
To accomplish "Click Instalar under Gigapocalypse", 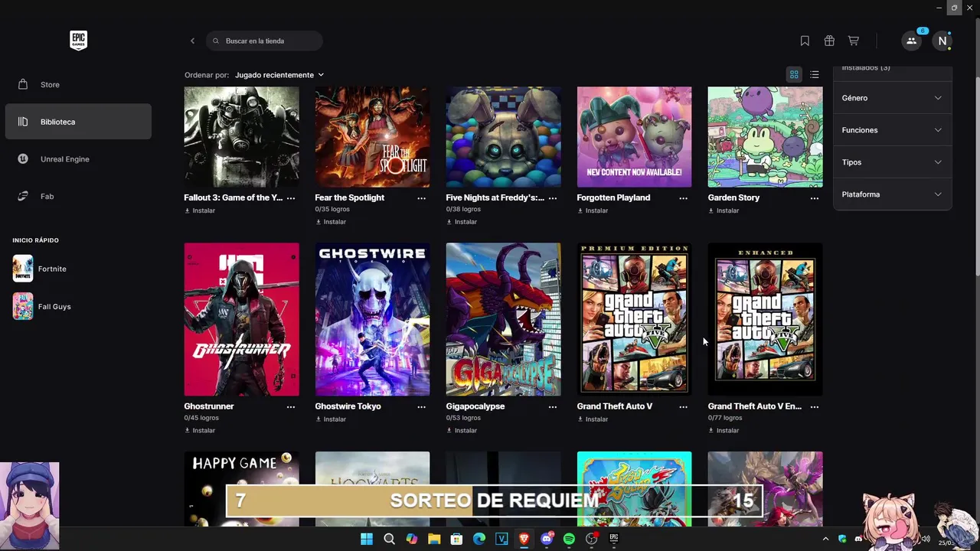I will 462,431.
